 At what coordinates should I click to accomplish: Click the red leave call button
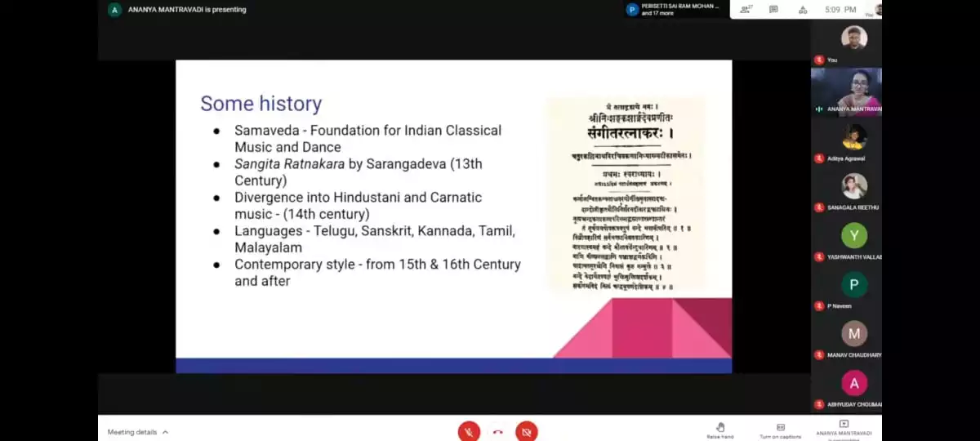click(497, 431)
